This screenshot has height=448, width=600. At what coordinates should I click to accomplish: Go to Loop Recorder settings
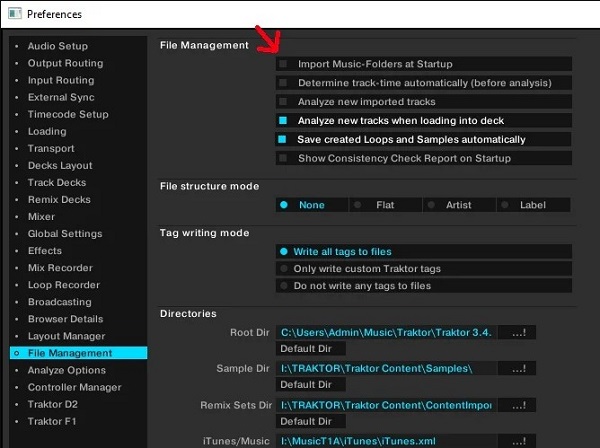coord(64,285)
